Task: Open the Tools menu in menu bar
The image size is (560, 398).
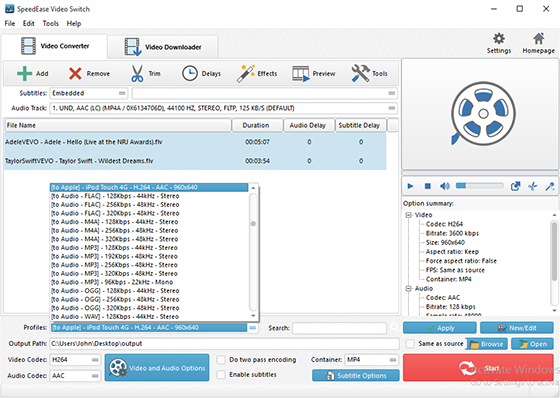Action: 50,24
